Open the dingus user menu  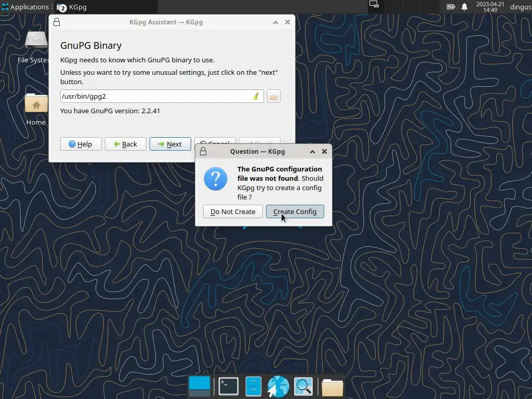pyautogui.click(x=521, y=7)
